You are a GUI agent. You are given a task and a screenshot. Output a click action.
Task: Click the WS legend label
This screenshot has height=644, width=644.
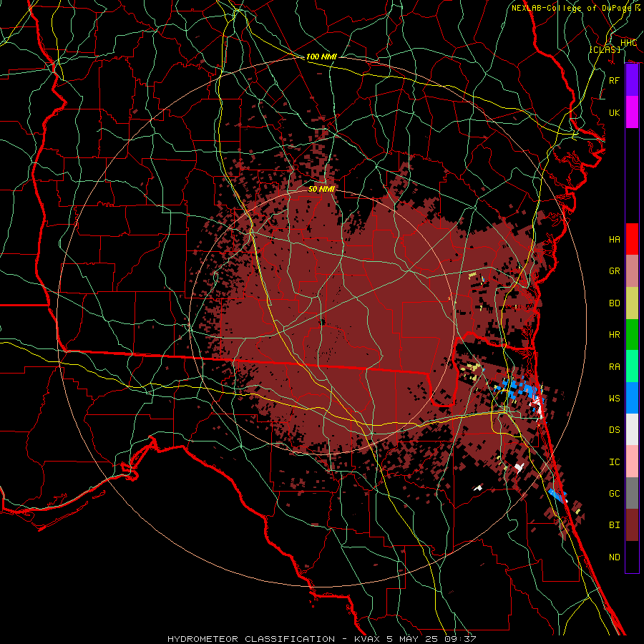(x=615, y=399)
